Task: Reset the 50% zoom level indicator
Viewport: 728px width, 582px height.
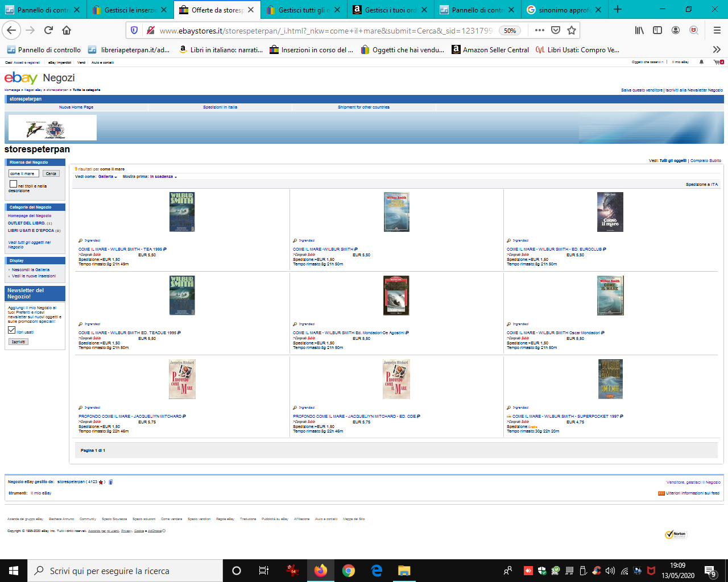Action: 510,30
